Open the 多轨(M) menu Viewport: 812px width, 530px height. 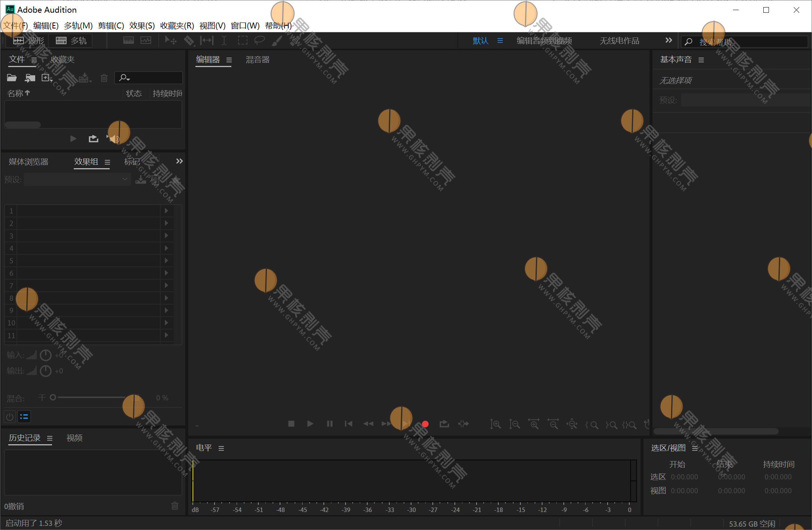[x=78, y=25]
